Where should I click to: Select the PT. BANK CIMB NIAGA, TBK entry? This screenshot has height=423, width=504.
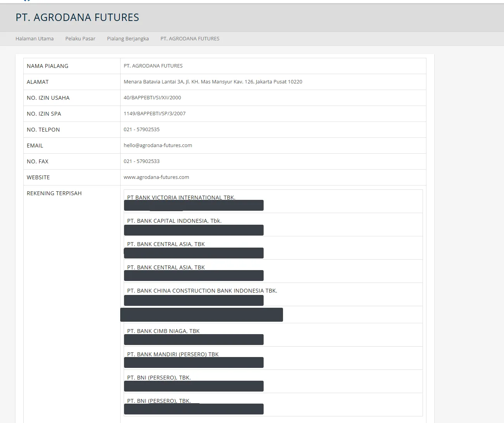163,331
